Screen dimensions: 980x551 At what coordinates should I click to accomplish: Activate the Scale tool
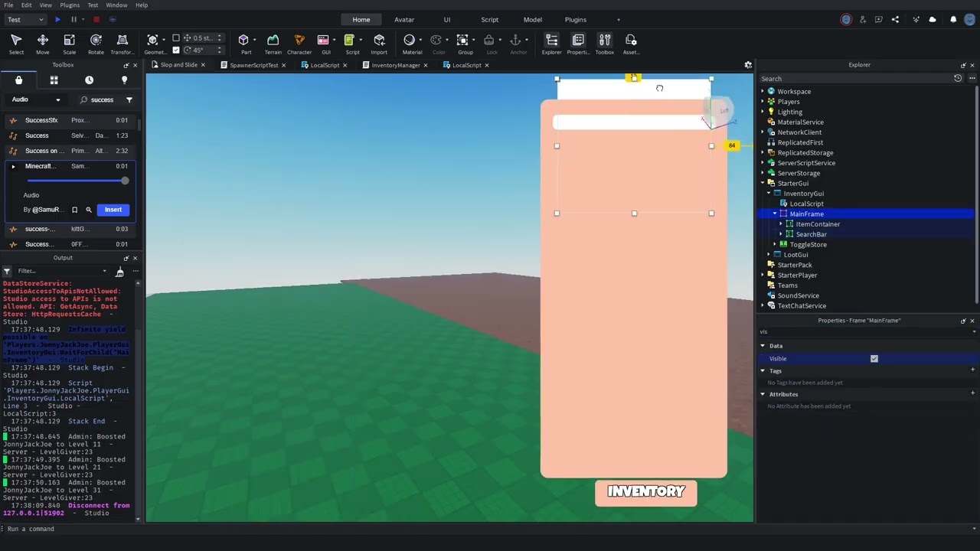click(x=69, y=44)
